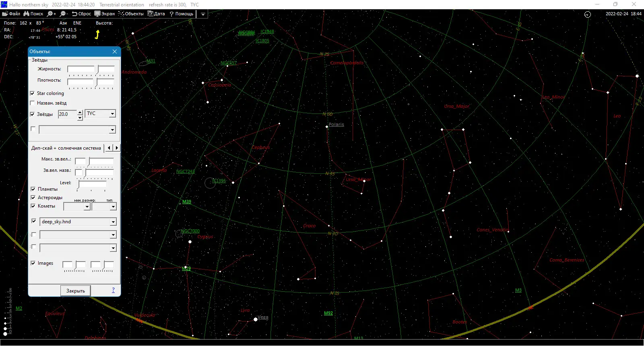This screenshot has height=346, width=644.
Task: Decrease star magnitude limit with down arrow
Action: tap(80, 117)
